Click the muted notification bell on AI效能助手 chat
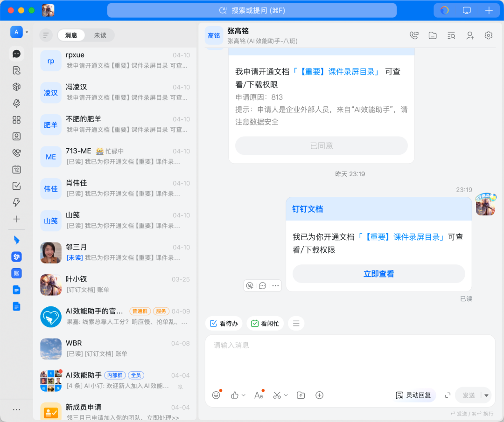The image size is (504, 422). coord(180,387)
